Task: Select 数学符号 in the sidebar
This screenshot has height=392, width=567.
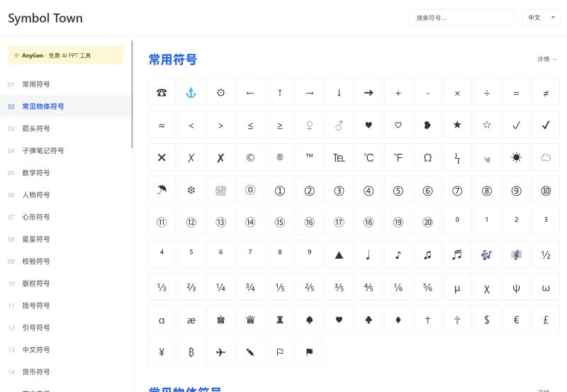Action: (x=66, y=172)
